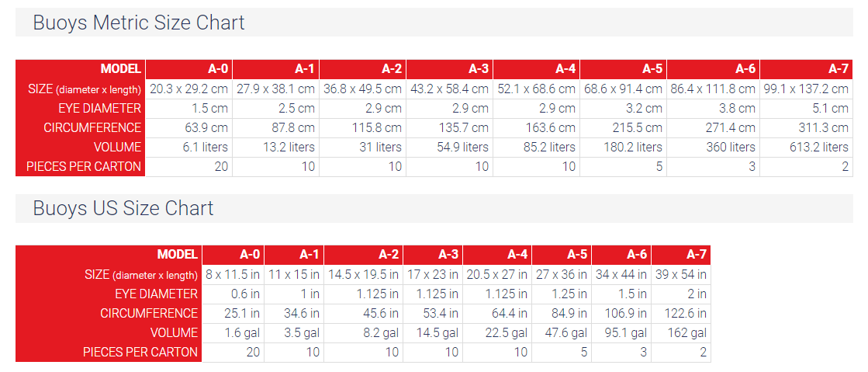
Task: Click the Buoys US Size Chart heading
Action: (x=123, y=208)
